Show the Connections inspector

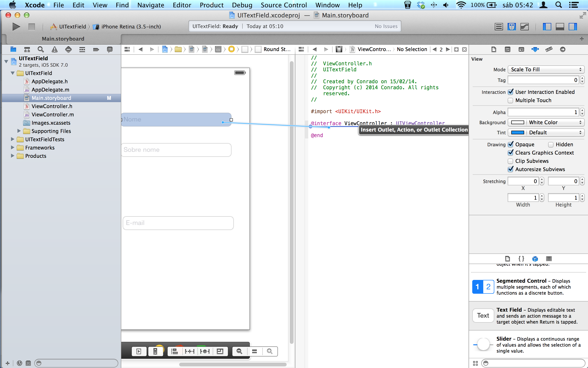coord(563,49)
